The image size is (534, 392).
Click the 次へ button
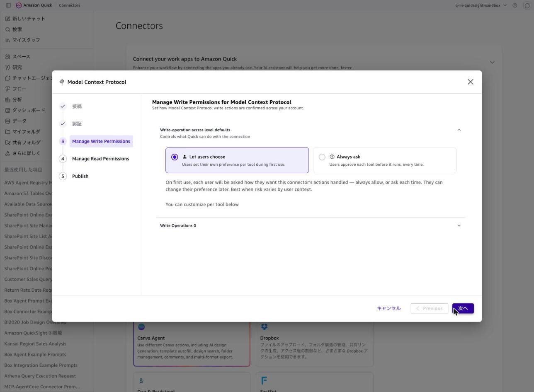(463, 308)
